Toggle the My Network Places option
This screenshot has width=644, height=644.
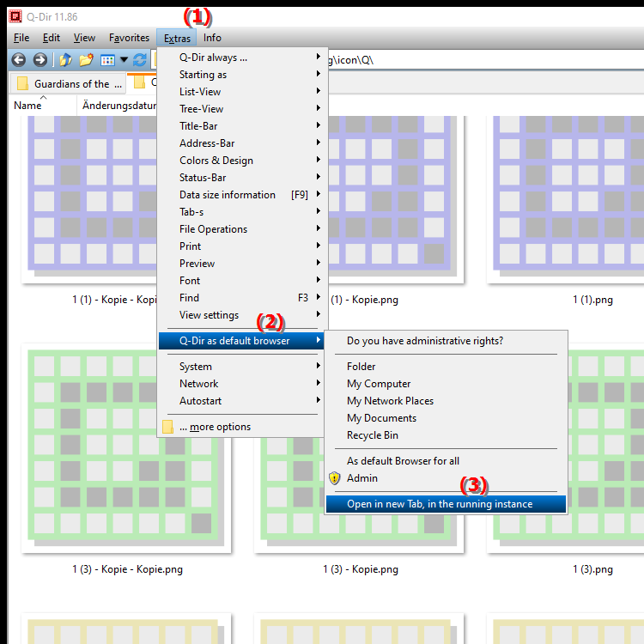point(446,401)
